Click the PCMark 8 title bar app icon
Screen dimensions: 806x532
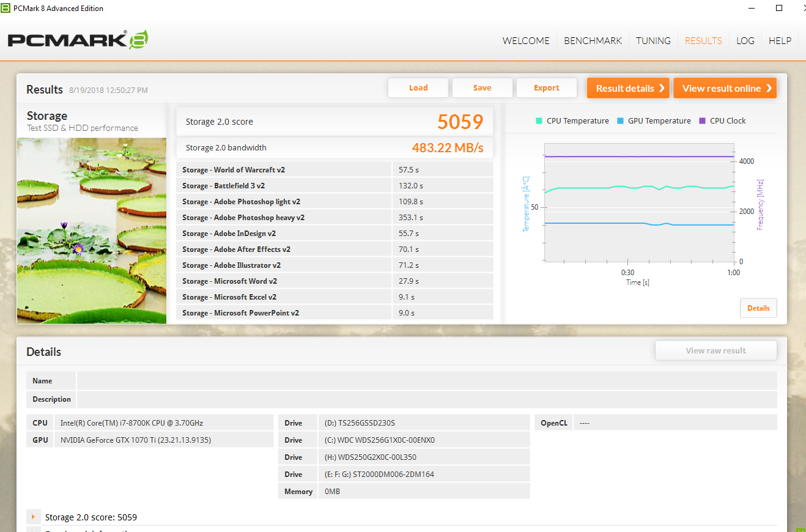(x=6, y=8)
